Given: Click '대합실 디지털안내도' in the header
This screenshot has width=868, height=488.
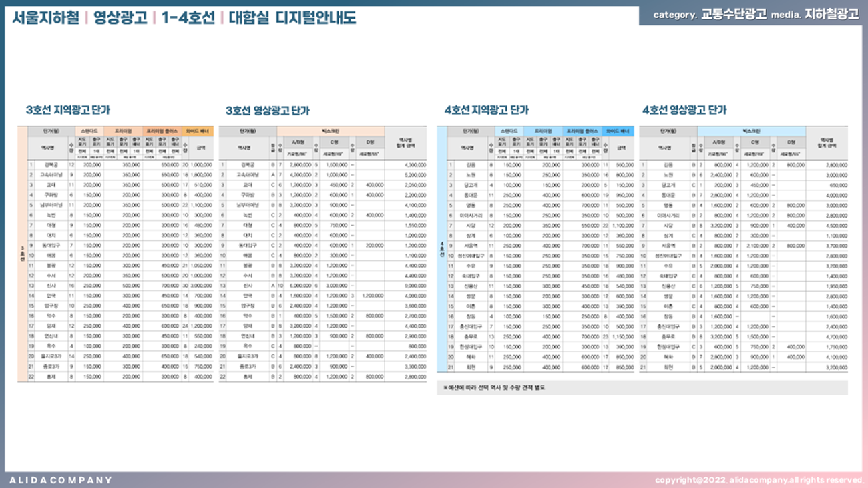Looking at the screenshot, I should tap(292, 18).
